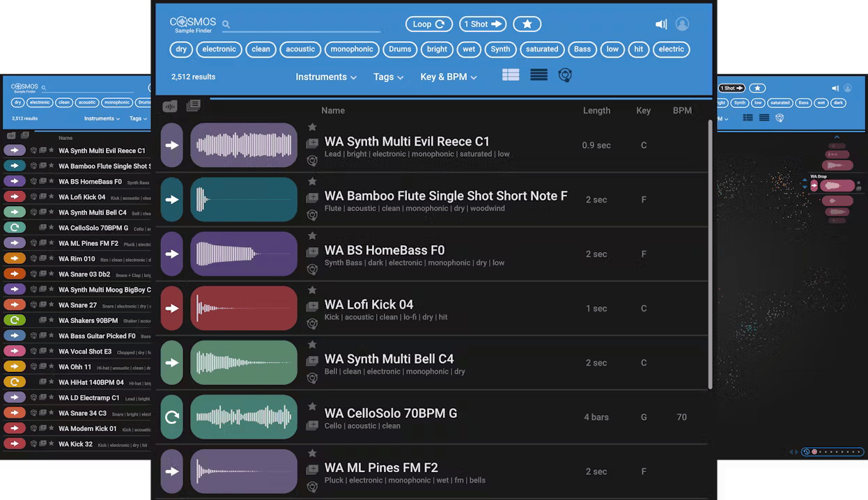Viewport: 868px width, 500px height.
Task: Apply the 'acoustic' tag filter
Action: coord(300,49)
